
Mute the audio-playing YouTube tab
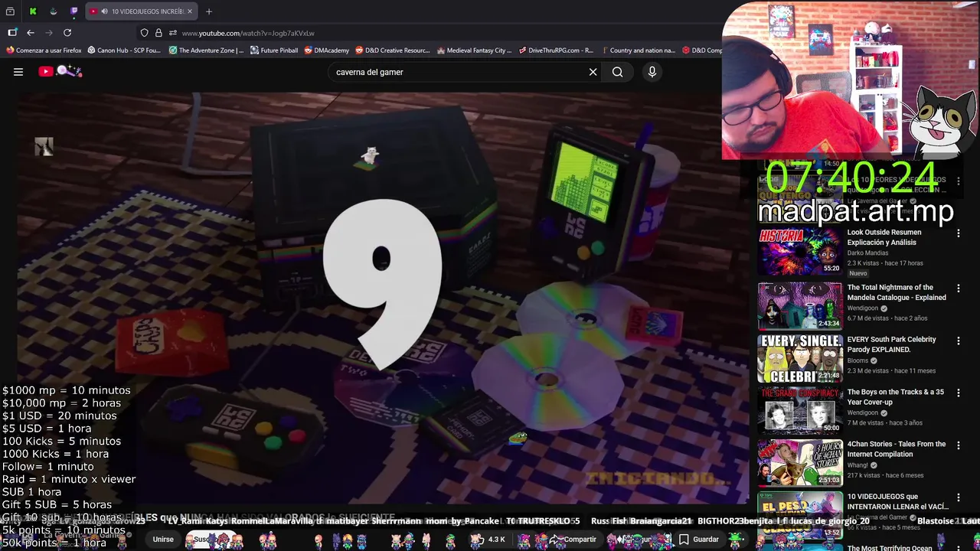[103, 11]
